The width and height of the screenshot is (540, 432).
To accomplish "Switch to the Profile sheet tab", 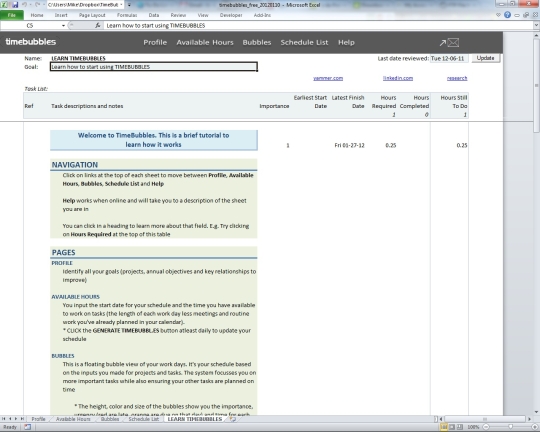I will (38, 419).
